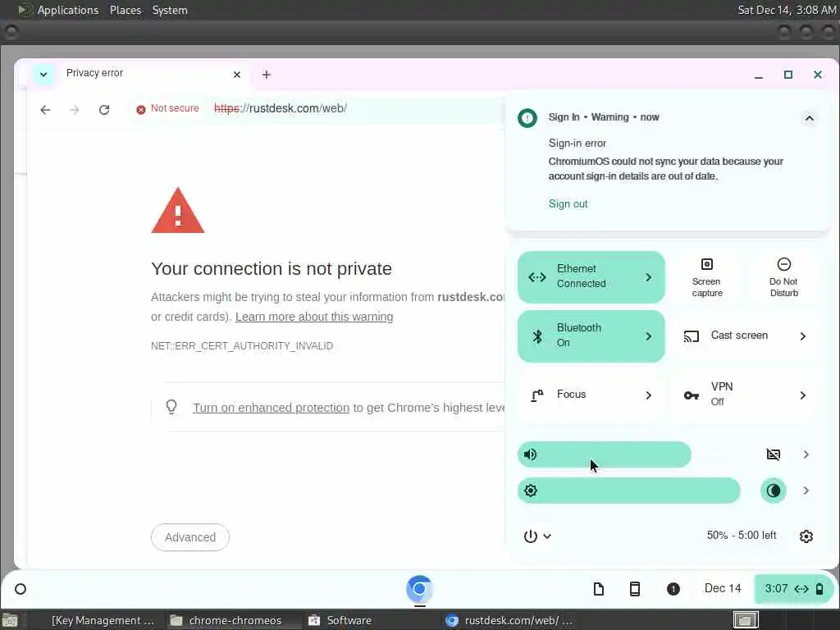Click the Cast screen tile
The width and height of the screenshot is (840, 630).
click(x=745, y=336)
